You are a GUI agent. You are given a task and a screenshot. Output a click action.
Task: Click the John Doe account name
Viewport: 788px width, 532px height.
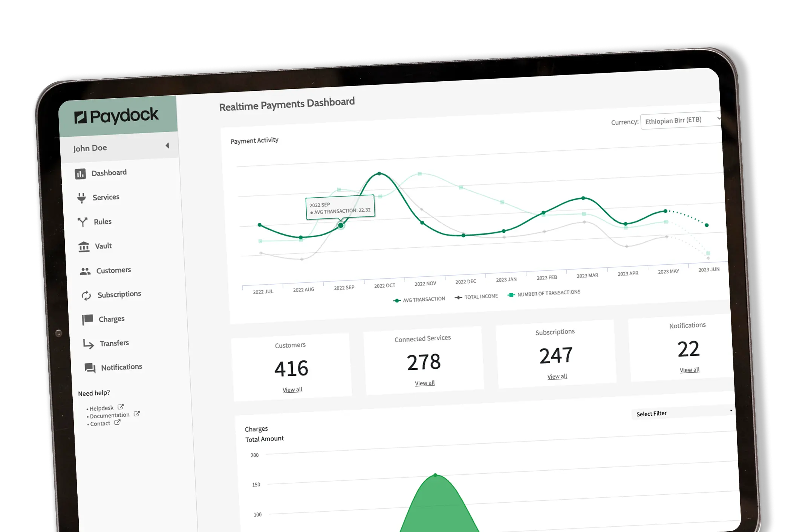pos(90,148)
